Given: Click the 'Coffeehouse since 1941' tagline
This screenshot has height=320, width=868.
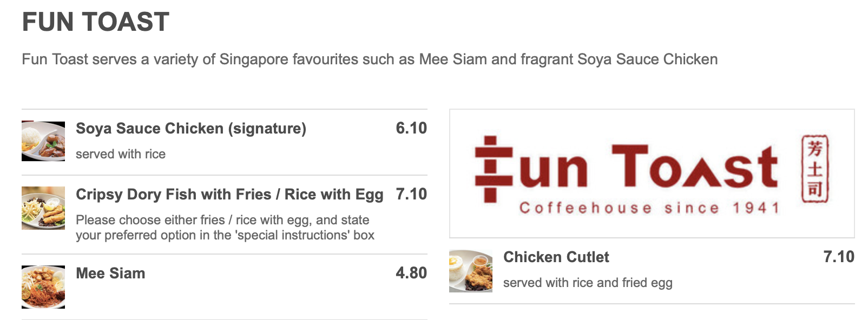Looking at the screenshot, I should click(649, 208).
